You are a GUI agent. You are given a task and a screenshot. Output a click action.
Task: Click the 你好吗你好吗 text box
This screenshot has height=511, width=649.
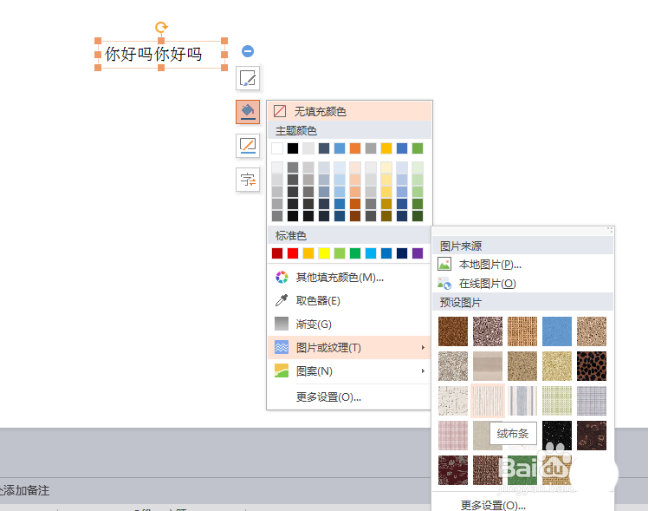tap(153, 55)
